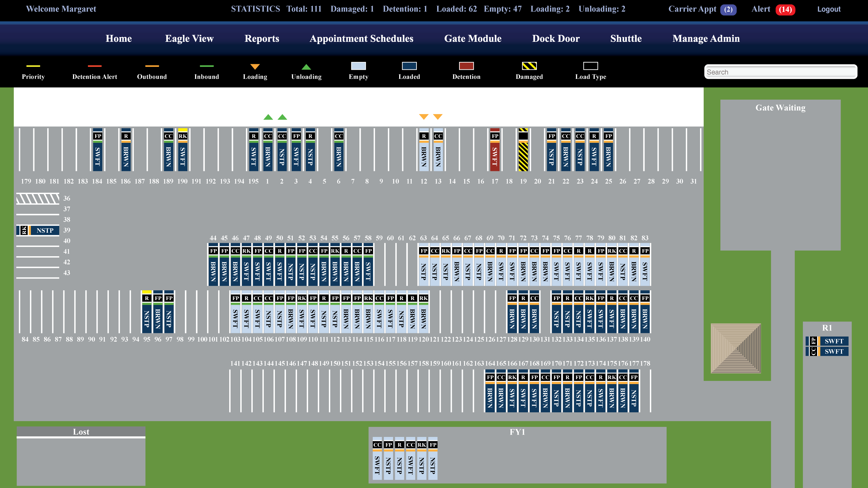
Task: Click the building icon beside R1
Action: click(x=736, y=348)
